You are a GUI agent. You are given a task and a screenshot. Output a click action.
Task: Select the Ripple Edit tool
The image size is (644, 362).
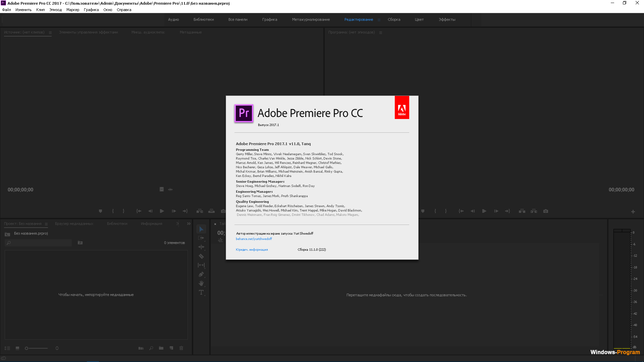click(x=201, y=247)
